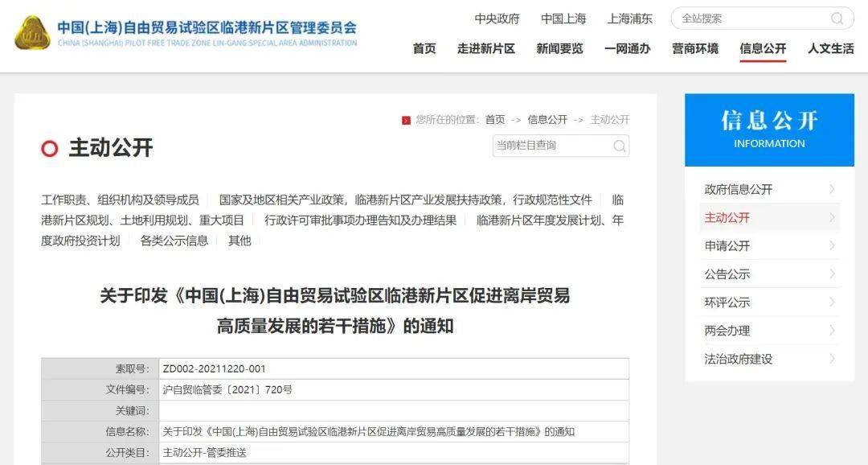
Task: Click the 首页 breadcrumb link
Action: point(495,120)
